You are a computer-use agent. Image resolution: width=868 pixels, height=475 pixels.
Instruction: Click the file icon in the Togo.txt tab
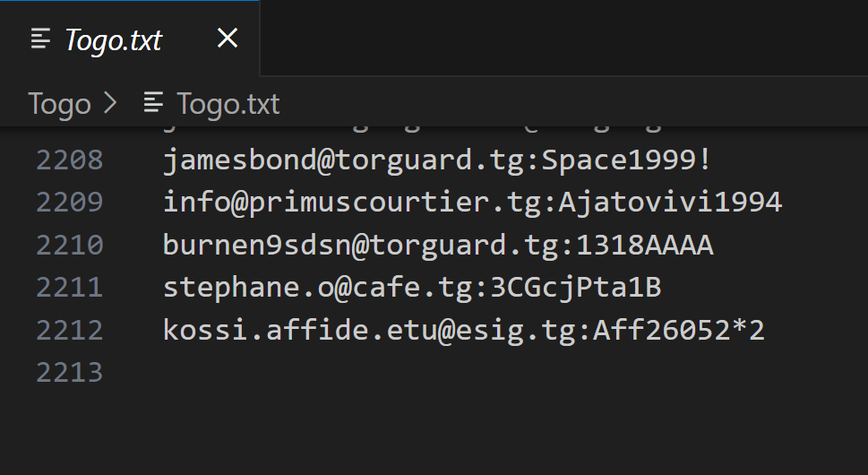[40, 39]
